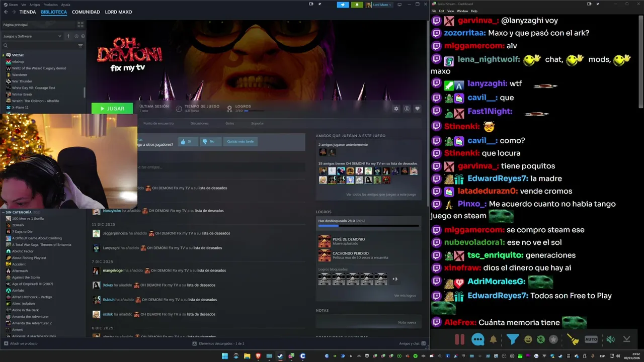Click the +3 locked achievements indicator
Screen dimensions: 644x362
click(x=395, y=279)
